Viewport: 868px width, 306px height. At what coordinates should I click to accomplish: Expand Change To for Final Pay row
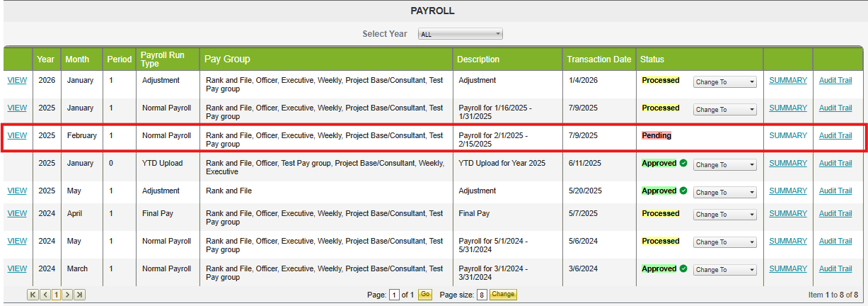click(724, 215)
